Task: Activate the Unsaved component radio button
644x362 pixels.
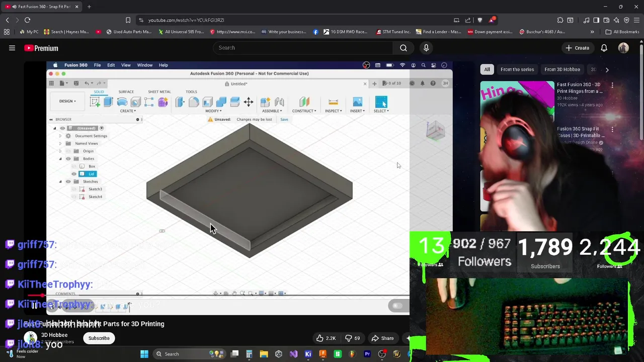Action: click(101, 128)
